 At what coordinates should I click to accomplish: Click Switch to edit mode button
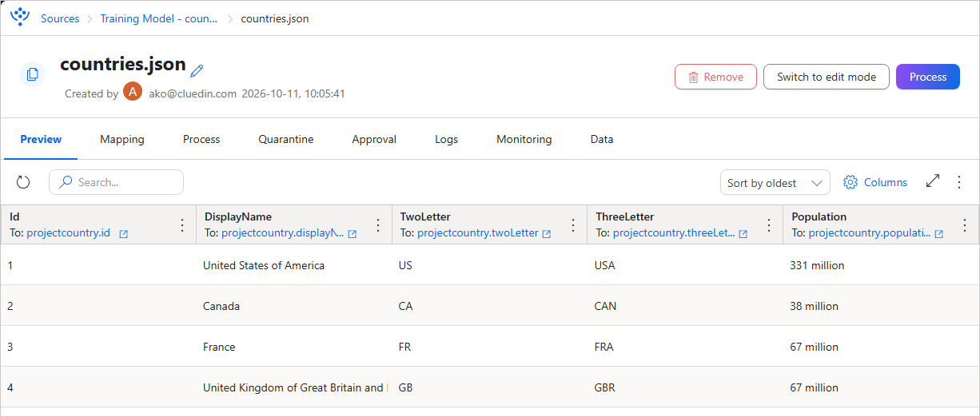827,77
